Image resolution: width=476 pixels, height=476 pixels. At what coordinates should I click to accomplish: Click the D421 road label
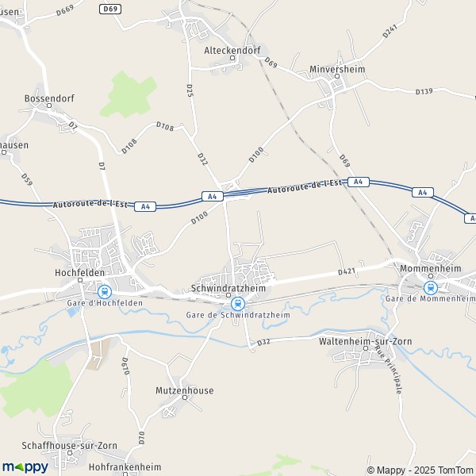tap(347, 271)
